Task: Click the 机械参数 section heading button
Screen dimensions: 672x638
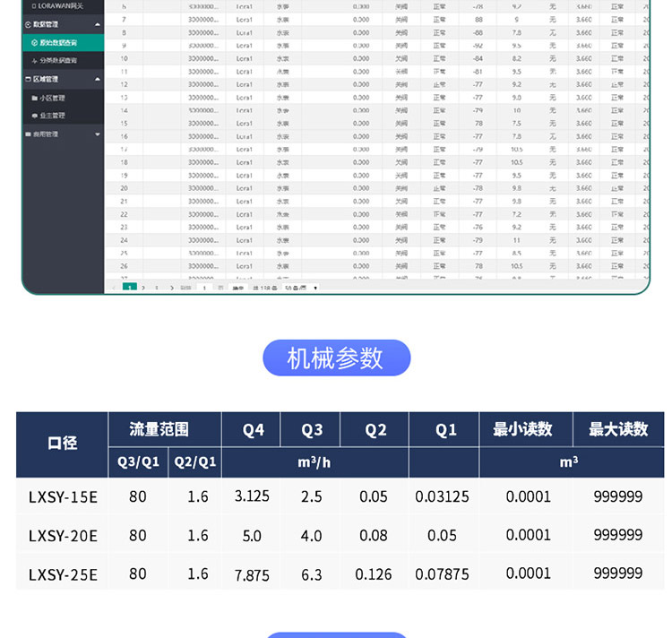Action: pyautogui.click(x=336, y=358)
